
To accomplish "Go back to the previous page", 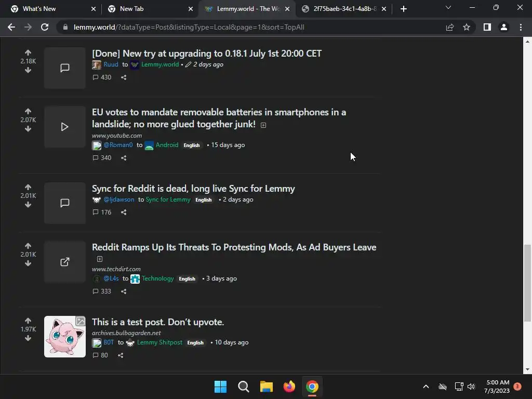I will [x=11, y=27].
